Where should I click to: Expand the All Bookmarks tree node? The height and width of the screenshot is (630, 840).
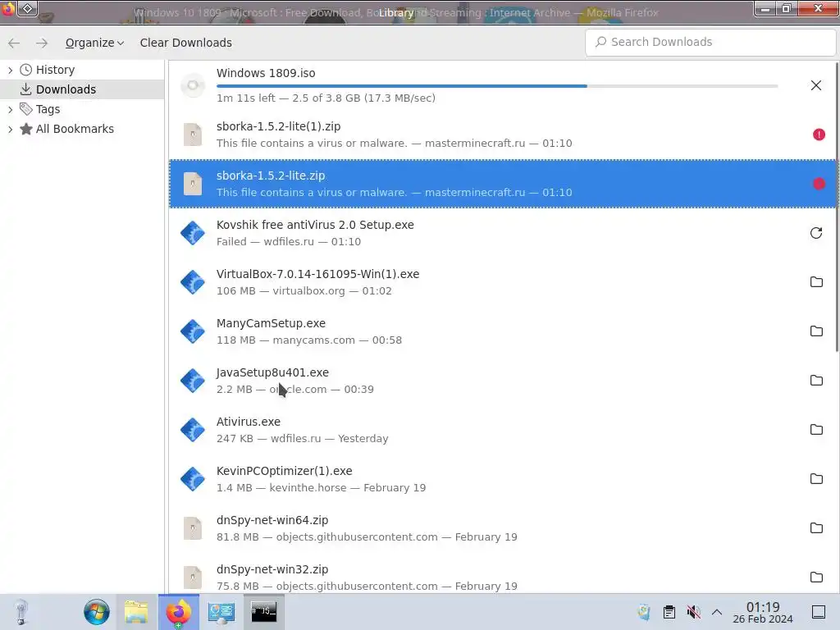click(10, 129)
